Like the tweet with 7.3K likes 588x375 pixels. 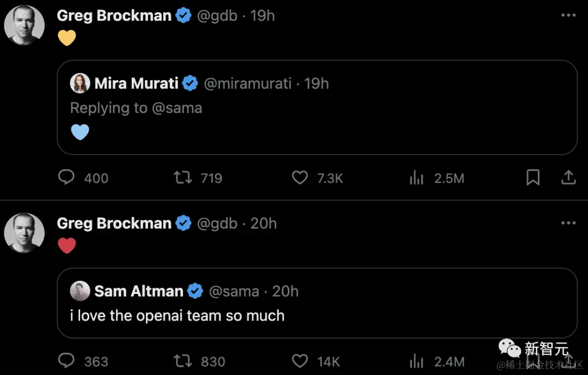click(300, 177)
